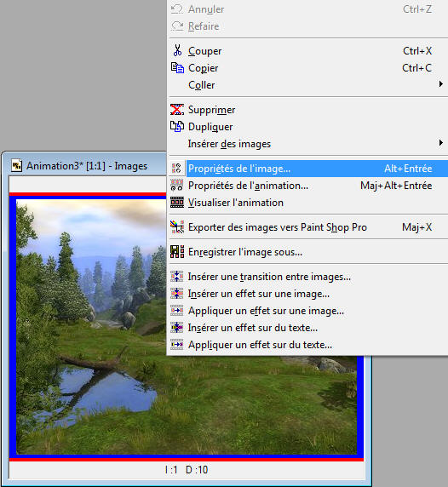Screen dimensions: 448x487
Task: Click the Dupliquer icon
Action: click(177, 126)
